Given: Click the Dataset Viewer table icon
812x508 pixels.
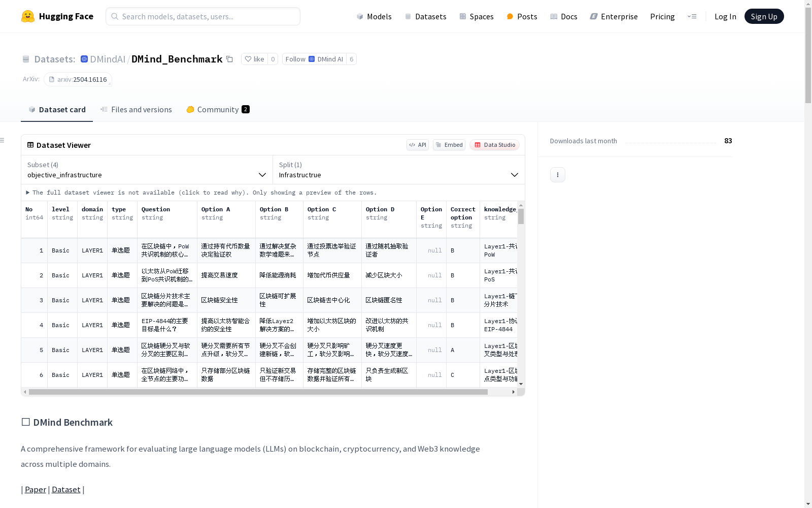Looking at the screenshot, I should coord(30,145).
